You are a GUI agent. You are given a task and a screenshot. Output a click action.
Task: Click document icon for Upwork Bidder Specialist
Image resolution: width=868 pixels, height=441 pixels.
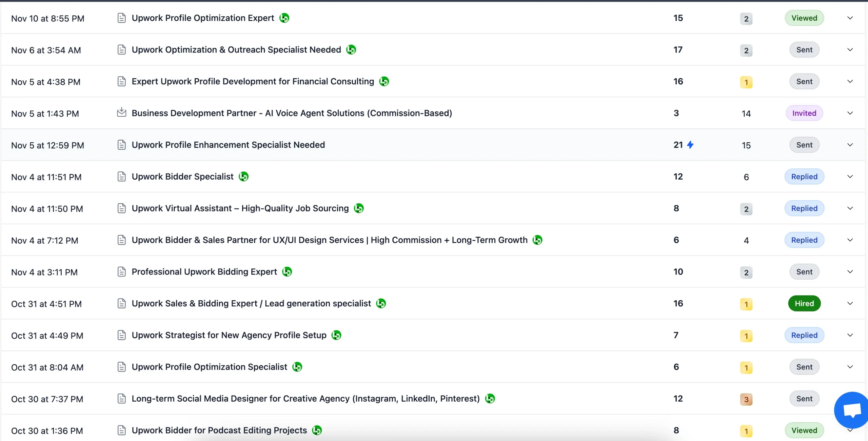121,177
